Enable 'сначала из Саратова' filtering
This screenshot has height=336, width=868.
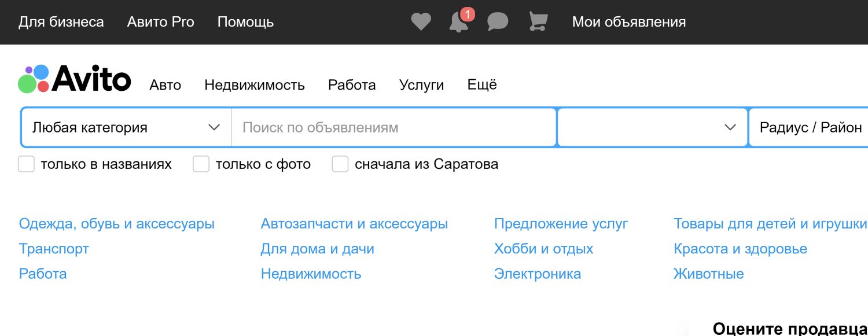click(x=340, y=164)
